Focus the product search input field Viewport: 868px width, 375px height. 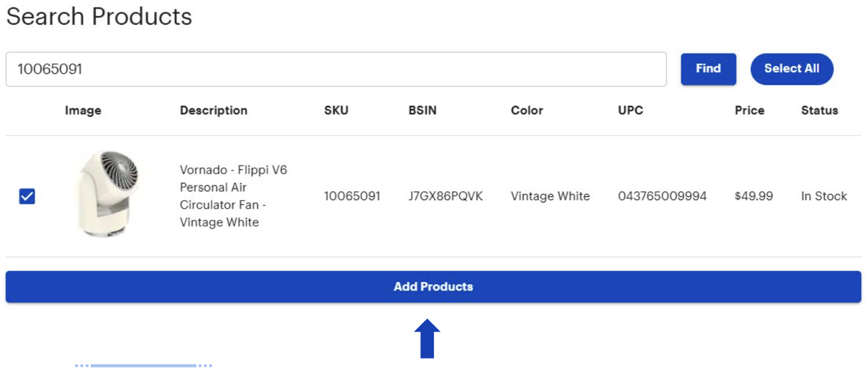coord(336,69)
